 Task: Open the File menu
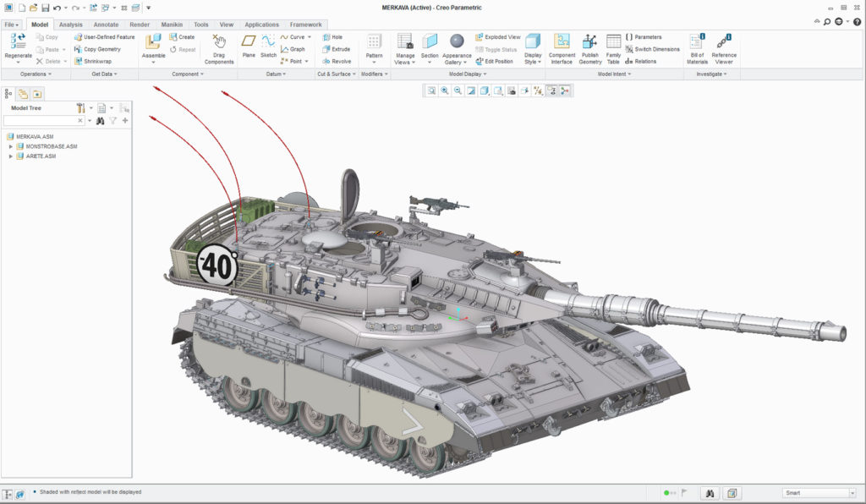(11, 24)
